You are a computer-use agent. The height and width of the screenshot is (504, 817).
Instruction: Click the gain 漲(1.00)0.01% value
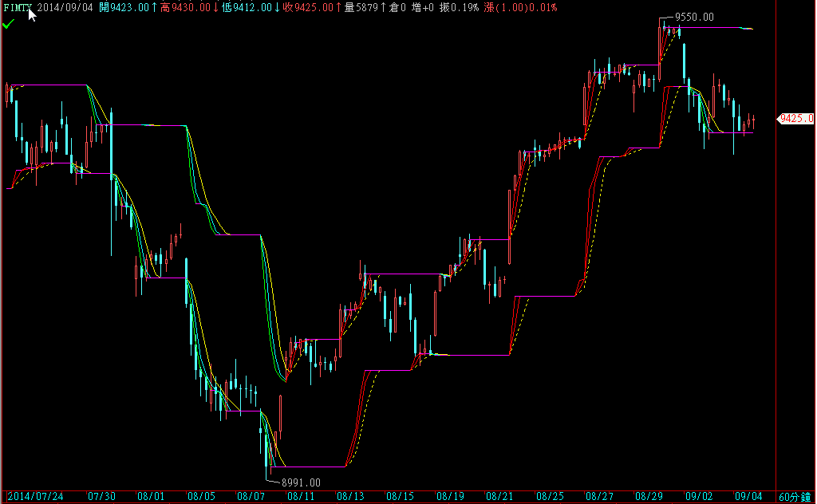tap(520, 8)
